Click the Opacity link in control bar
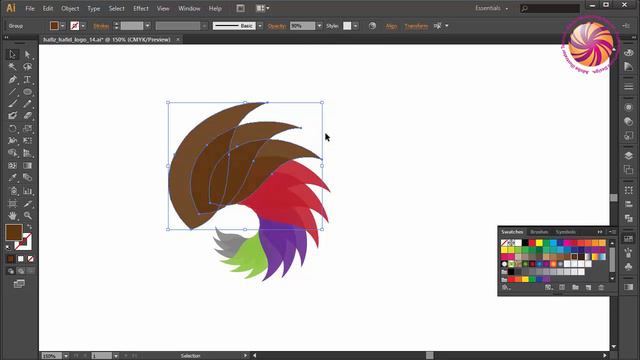 click(277, 26)
